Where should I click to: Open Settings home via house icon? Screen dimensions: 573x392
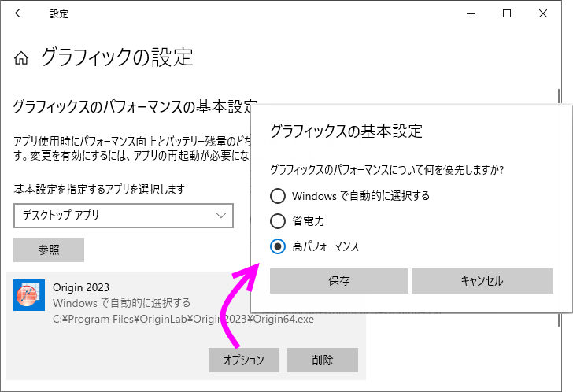[21, 57]
